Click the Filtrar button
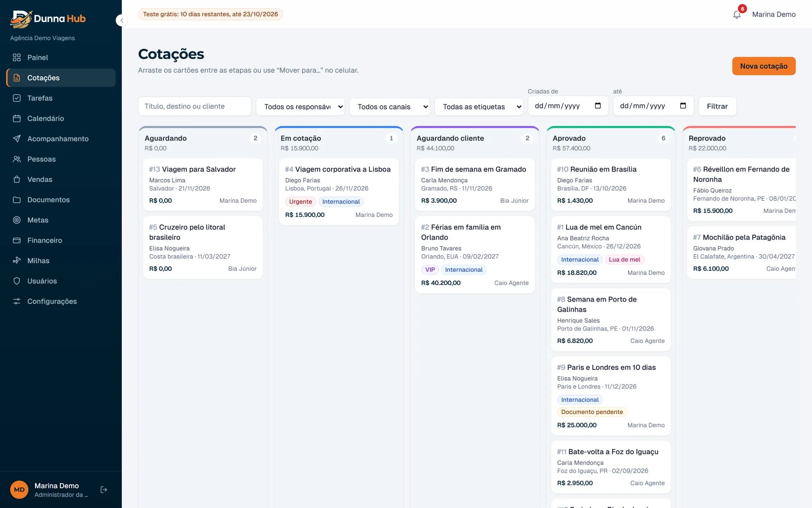The width and height of the screenshot is (812, 508). [x=717, y=106]
